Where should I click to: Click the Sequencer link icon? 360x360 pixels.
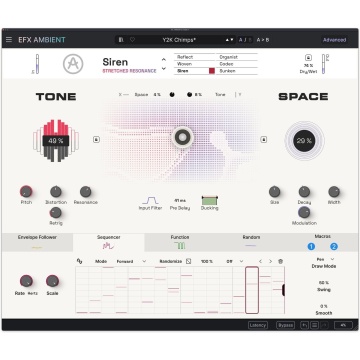(79, 261)
